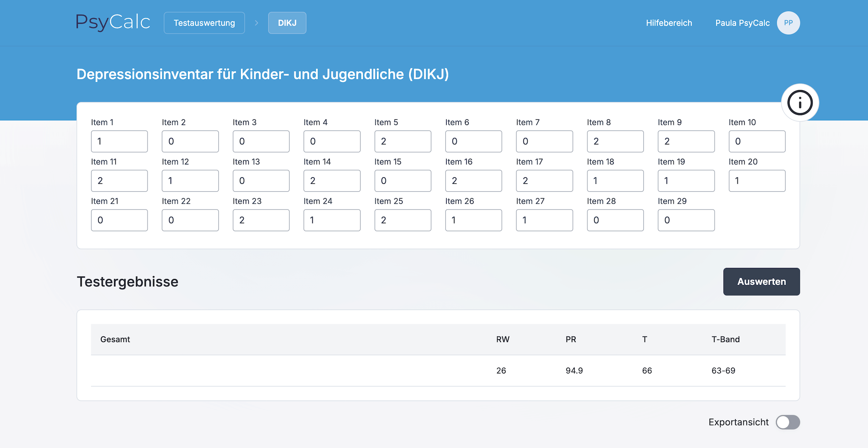
Task: Open the Testauswertung breadcrumb
Action: (204, 23)
